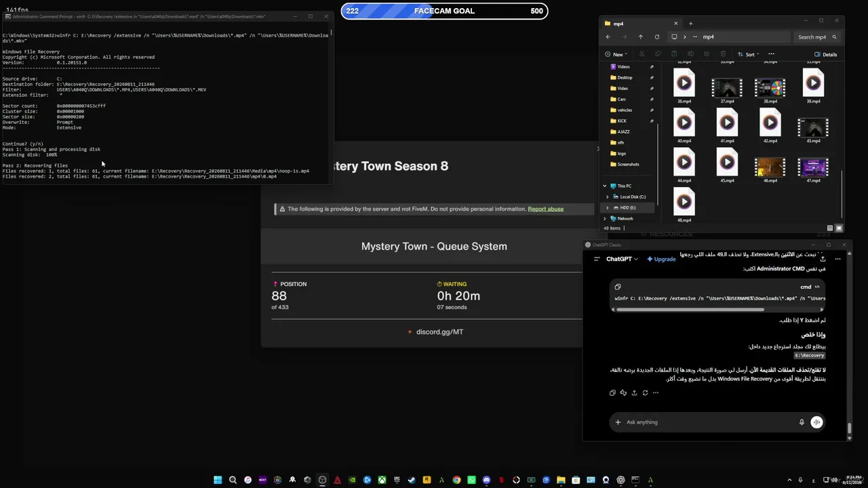Screen dimensions: 868x488
Task: Click the Upgrade button in ChatGPT
Action: (x=661, y=259)
